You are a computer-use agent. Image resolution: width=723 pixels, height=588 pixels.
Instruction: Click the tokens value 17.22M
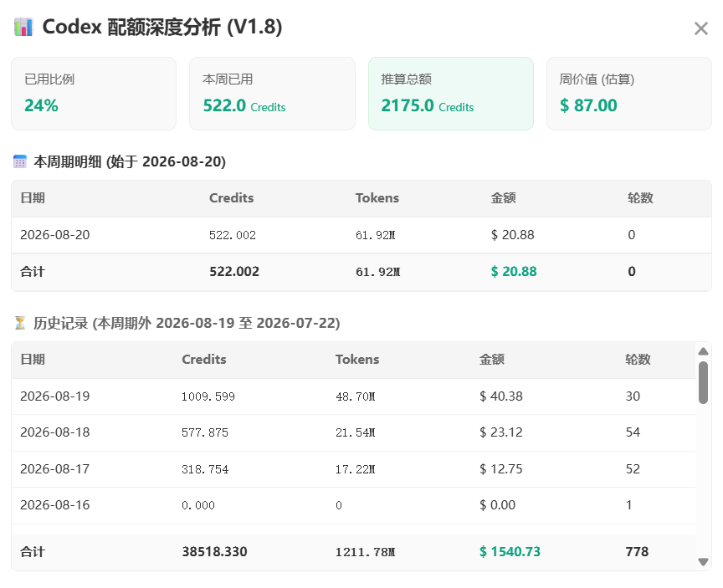coord(356,469)
